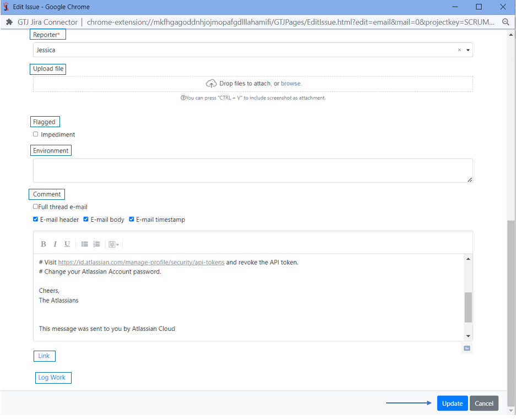
Task: Click the small icon below comment editor
Action: tap(467, 348)
